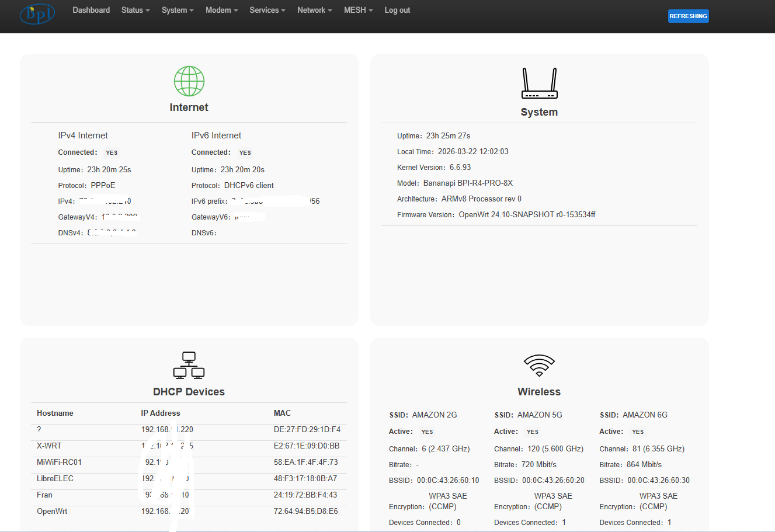This screenshot has height=532, width=775.
Task: Click the Wireless Wi-Fi signal icon
Action: coord(539,366)
